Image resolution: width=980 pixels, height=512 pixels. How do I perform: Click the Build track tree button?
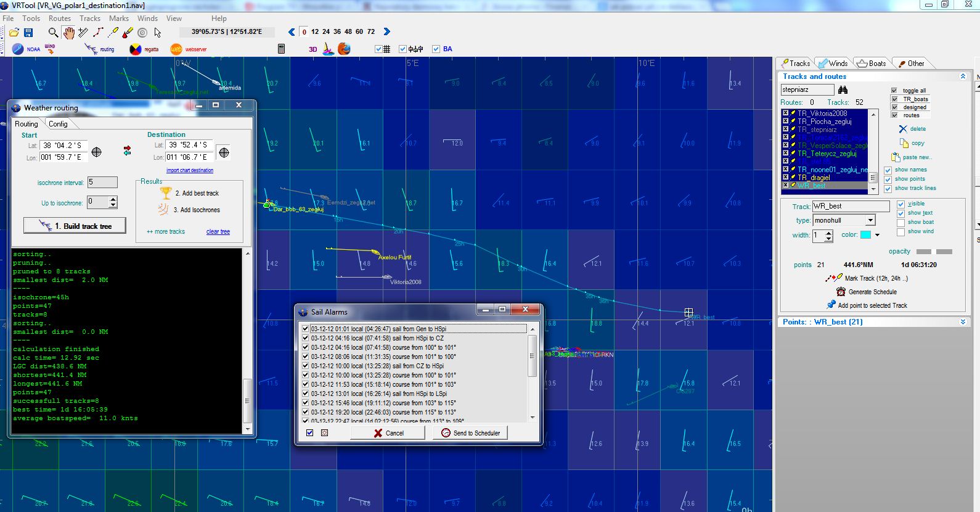point(75,226)
